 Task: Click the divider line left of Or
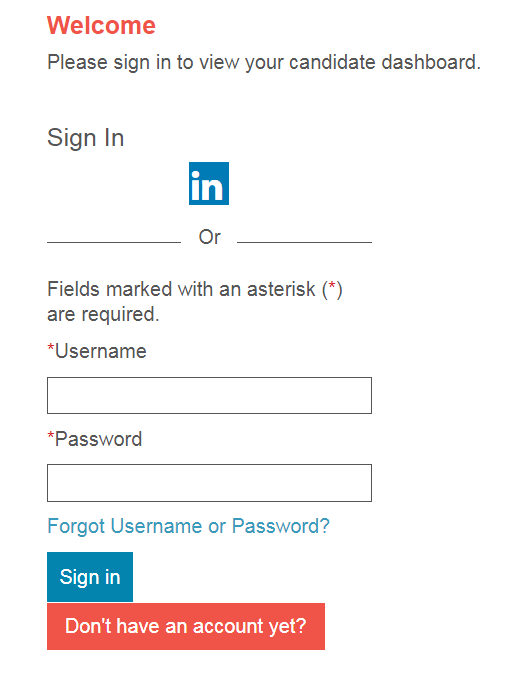pos(114,242)
